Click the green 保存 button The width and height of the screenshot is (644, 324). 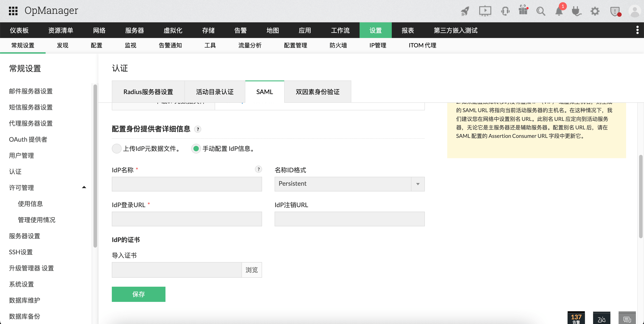coord(138,294)
